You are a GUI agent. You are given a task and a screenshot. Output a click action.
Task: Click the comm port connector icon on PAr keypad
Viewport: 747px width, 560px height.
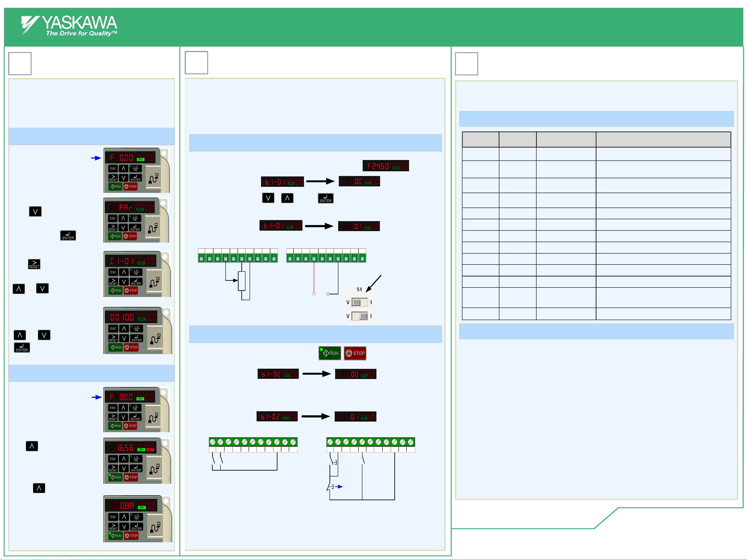[153, 228]
